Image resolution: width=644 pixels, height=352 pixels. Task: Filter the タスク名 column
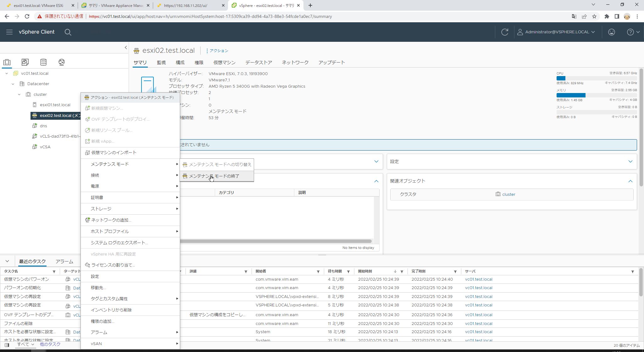tap(54, 272)
